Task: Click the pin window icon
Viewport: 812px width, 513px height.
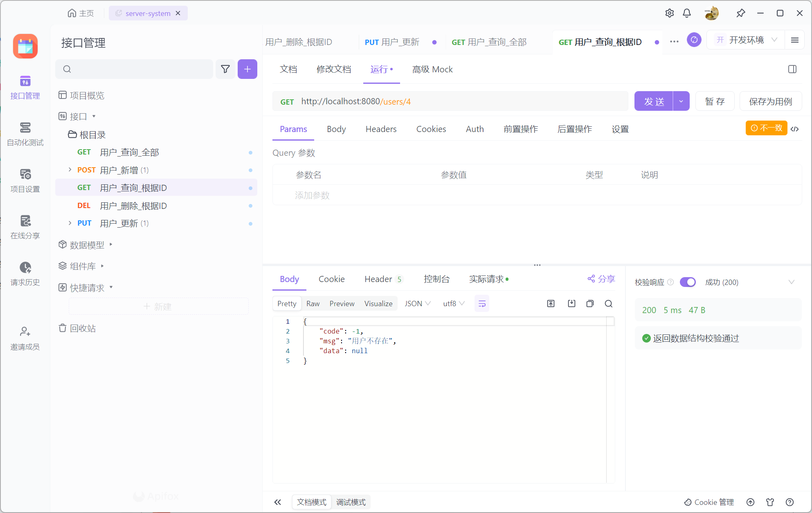Action: (x=740, y=13)
